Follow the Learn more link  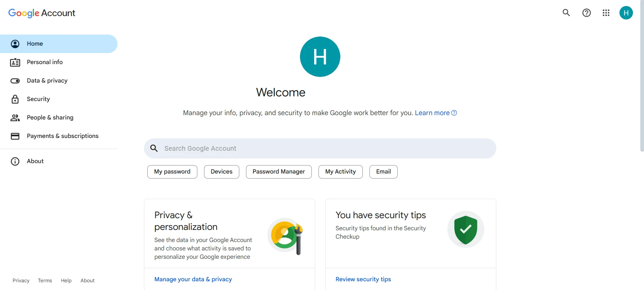point(432,113)
